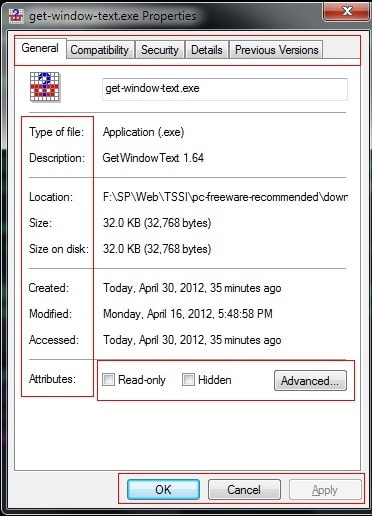Viewport: 372px width, 516px height.
Task: Click the F:\SP\Web\TSSI location path
Action: pyautogui.click(x=225, y=197)
